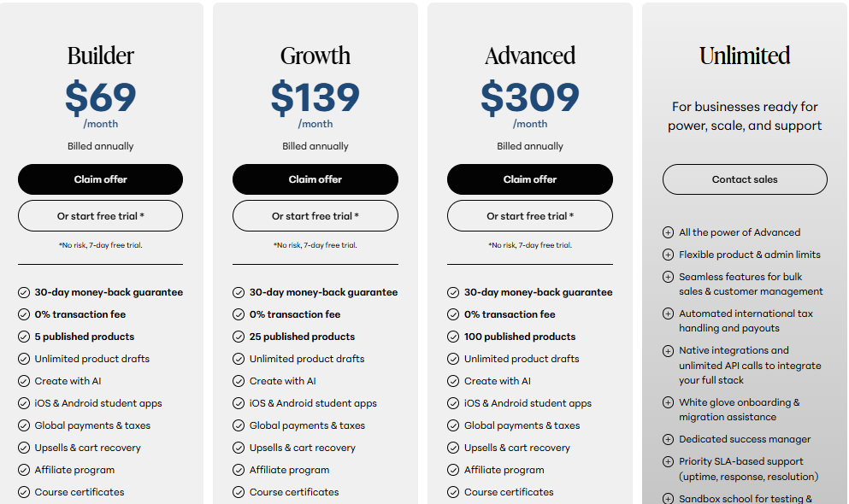Open the 'Dedicated success manager' plus icon
The width and height of the screenshot is (849, 504).
click(x=668, y=439)
